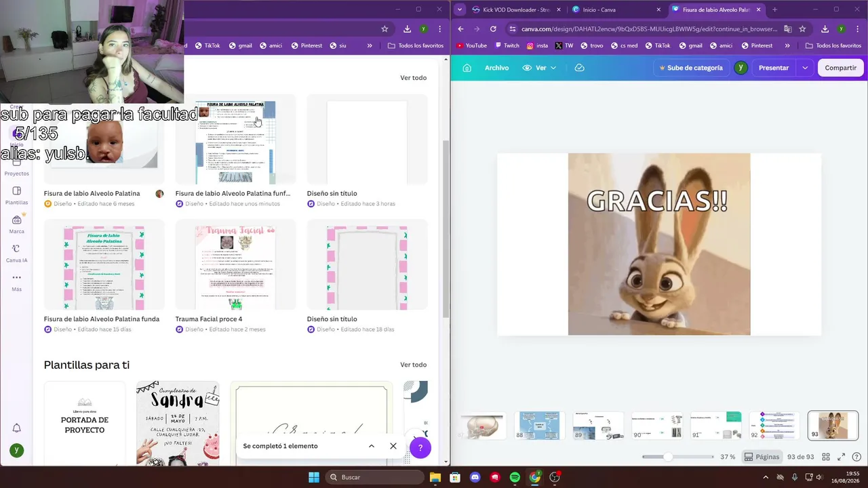Viewport: 868px width, 488px height.
Task: Open the Twitch bookmark
Action: (507, 45)
